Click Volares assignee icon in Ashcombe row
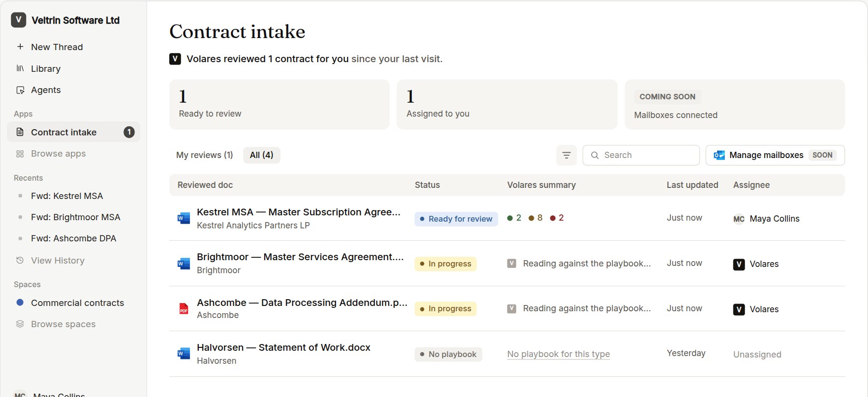 pos(739,309)
